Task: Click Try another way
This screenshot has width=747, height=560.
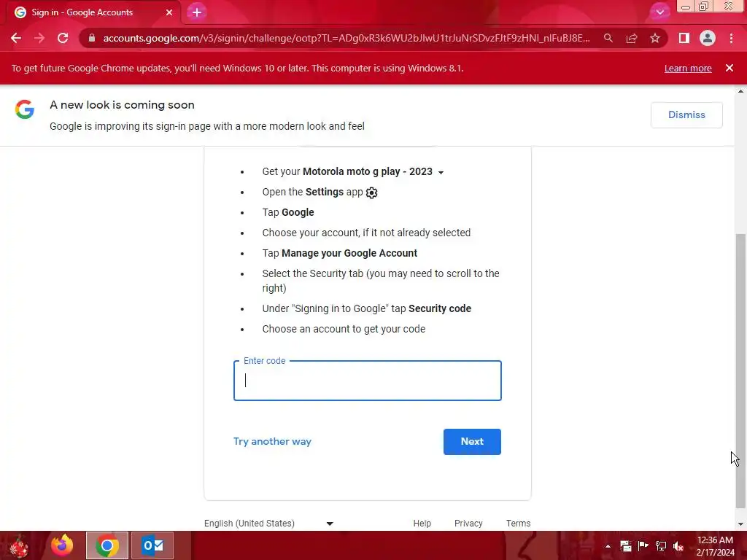Action: pos(272,441)
